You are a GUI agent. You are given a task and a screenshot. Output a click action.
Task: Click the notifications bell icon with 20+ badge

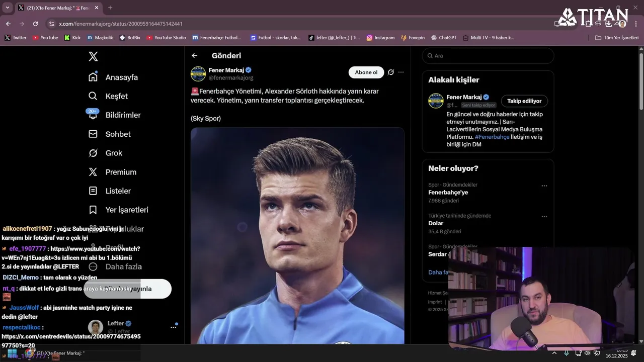pos(93,114)
